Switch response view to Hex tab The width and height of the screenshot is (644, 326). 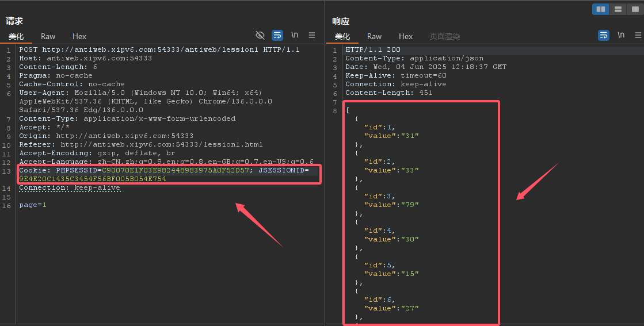point(406,36)
